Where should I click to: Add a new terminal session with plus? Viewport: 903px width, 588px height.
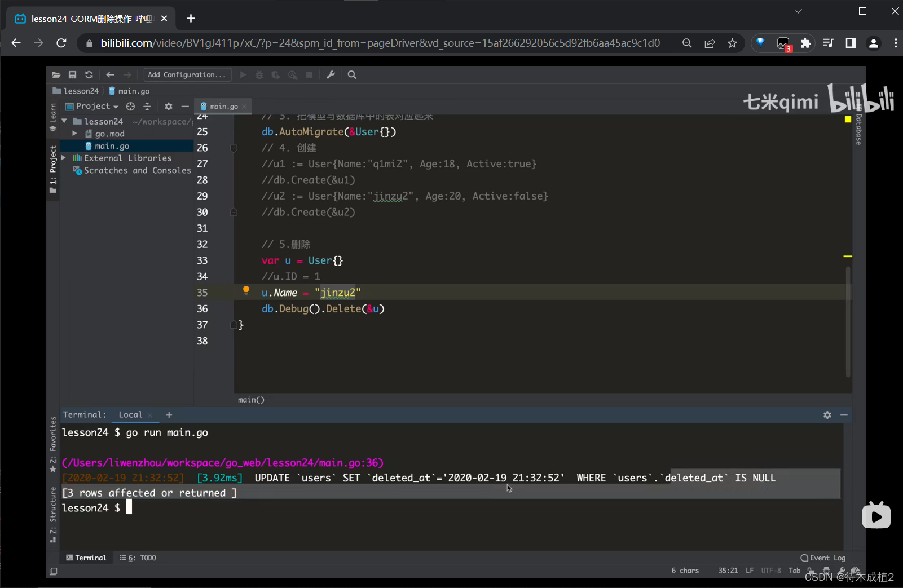coord(169,415)
